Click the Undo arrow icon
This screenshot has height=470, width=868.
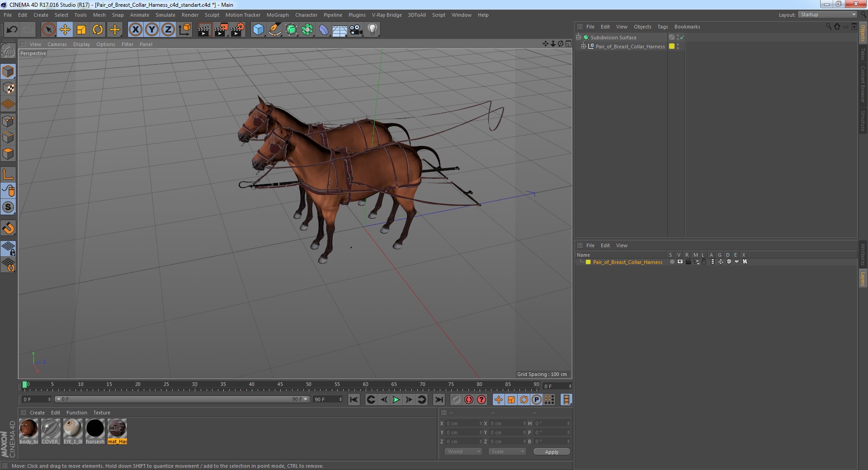point(12,30)
